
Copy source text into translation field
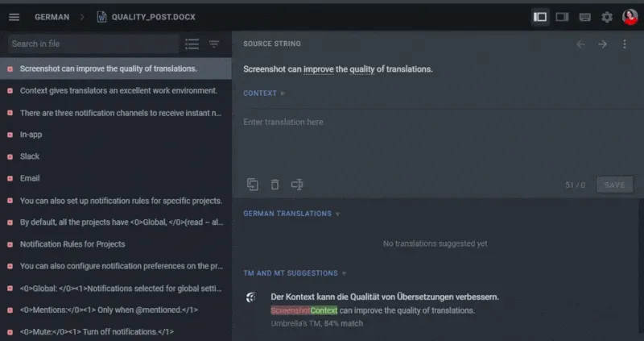click(253, 185)
